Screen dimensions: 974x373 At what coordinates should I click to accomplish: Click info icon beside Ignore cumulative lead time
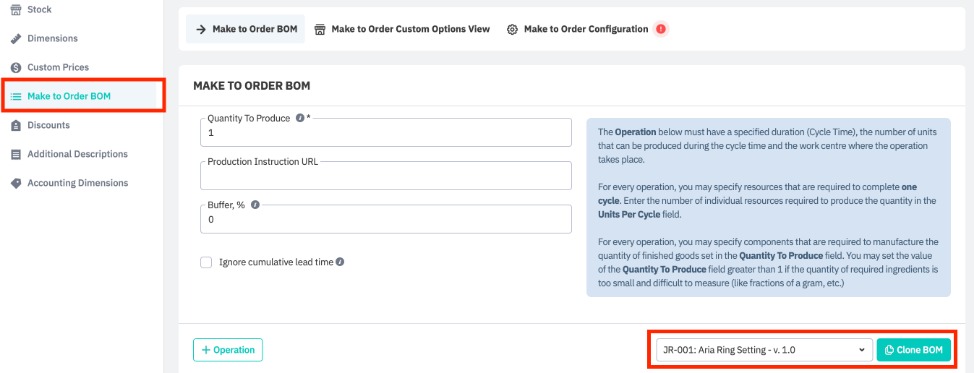(x=340, y=262)
